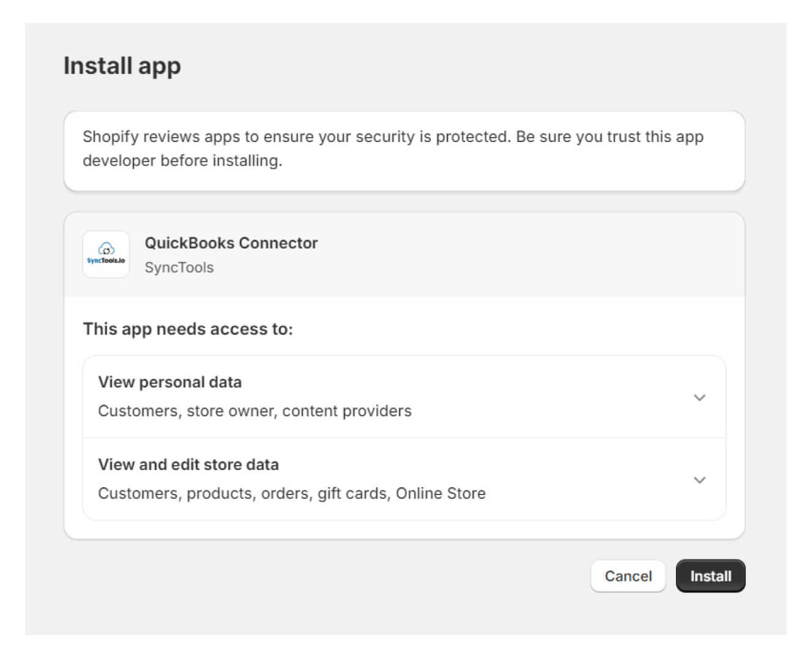
Task: Click 'This app needs access to:' label
Action: (x=188, y=329)
